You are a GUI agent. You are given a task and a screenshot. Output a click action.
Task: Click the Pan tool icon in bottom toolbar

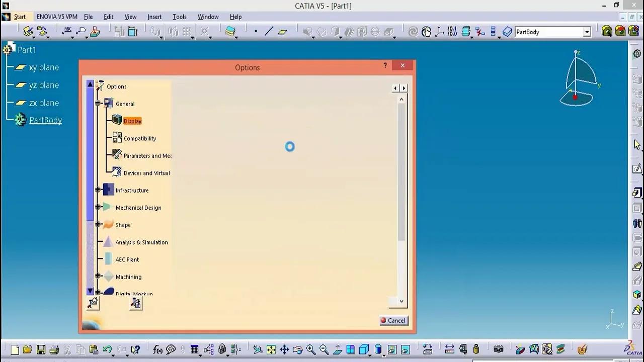coord(284,349)
